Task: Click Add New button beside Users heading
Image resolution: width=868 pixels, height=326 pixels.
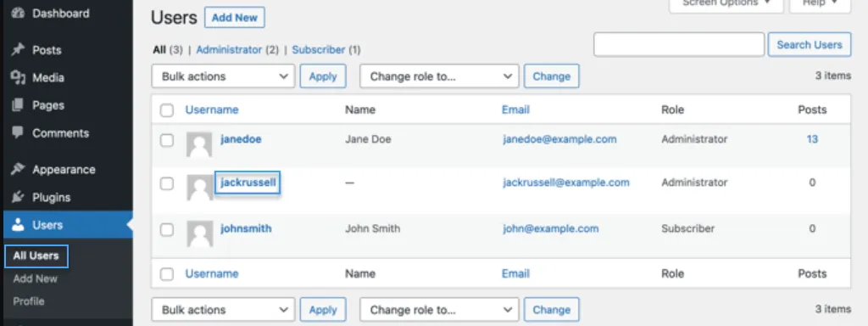Action: [235, 18]
